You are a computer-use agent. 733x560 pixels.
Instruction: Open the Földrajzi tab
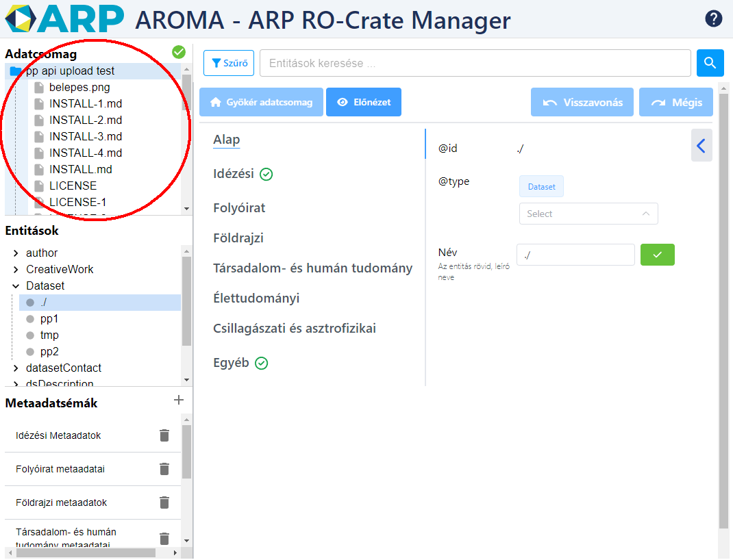(238, 238)
